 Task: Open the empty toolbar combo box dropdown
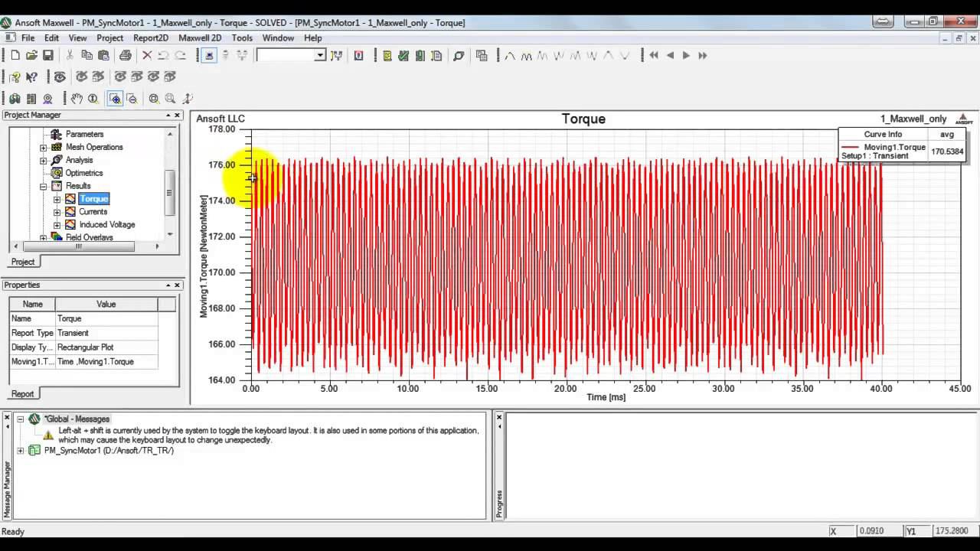coord(320,55)
